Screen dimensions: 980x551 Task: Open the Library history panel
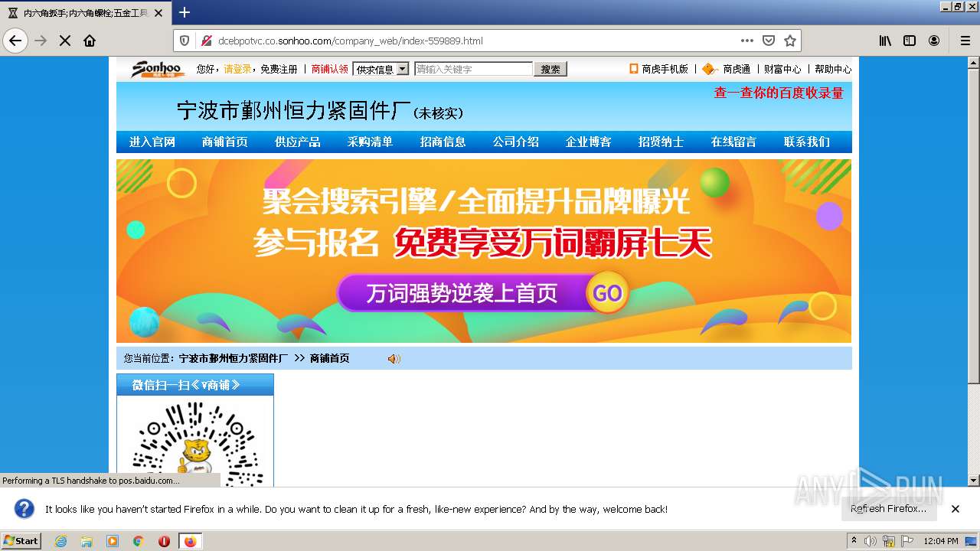coord(885,41)
